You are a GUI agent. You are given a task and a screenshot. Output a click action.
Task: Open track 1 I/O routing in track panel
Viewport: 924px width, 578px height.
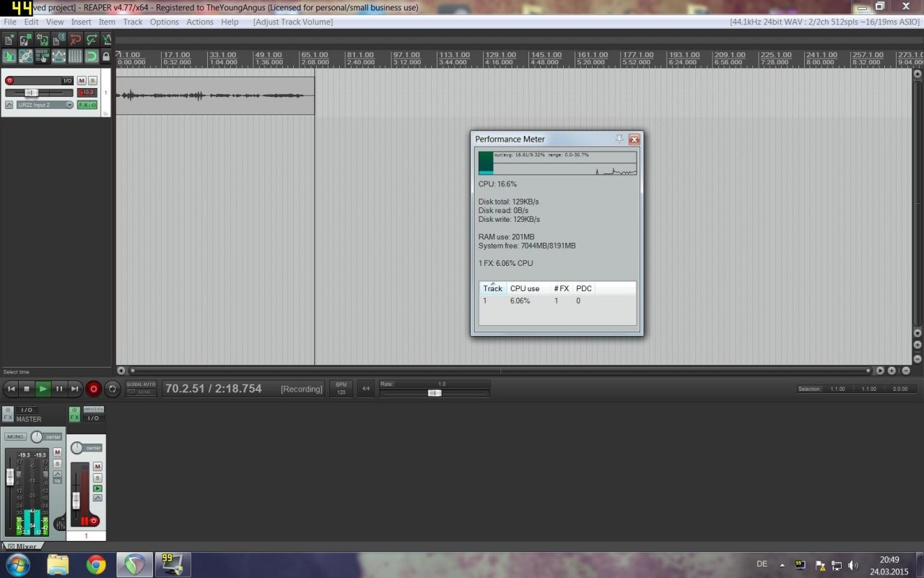[x=67, y=81]
